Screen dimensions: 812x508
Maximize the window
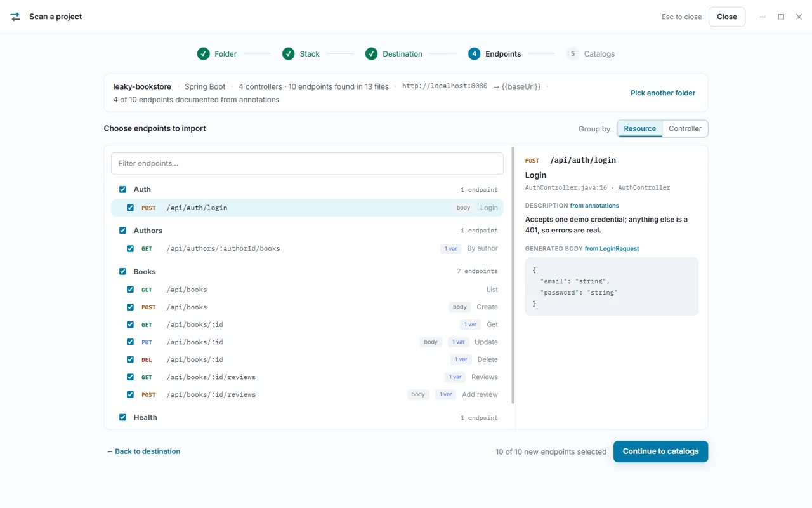point(781,17)
